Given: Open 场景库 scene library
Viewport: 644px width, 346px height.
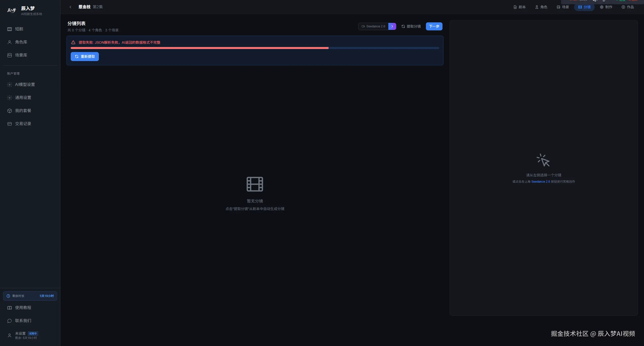Looking at the screenshot, I should (21, 55).
